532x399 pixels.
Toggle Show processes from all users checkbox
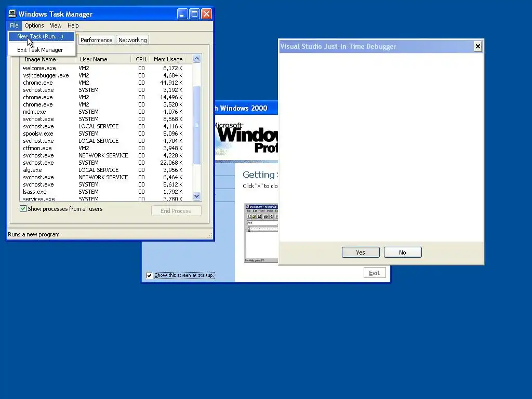coord(23,209)
